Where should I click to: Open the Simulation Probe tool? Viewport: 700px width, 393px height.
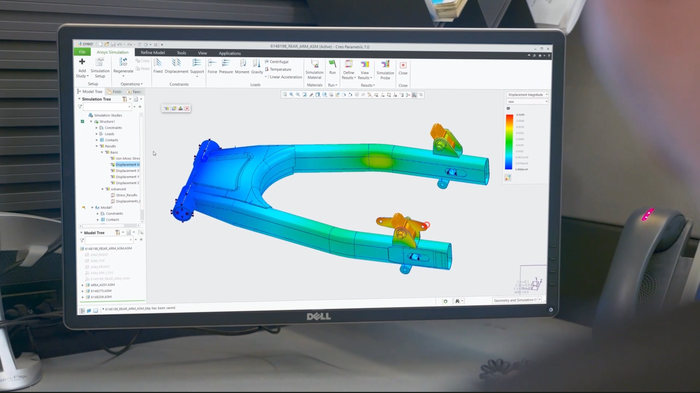coord(385,70)
